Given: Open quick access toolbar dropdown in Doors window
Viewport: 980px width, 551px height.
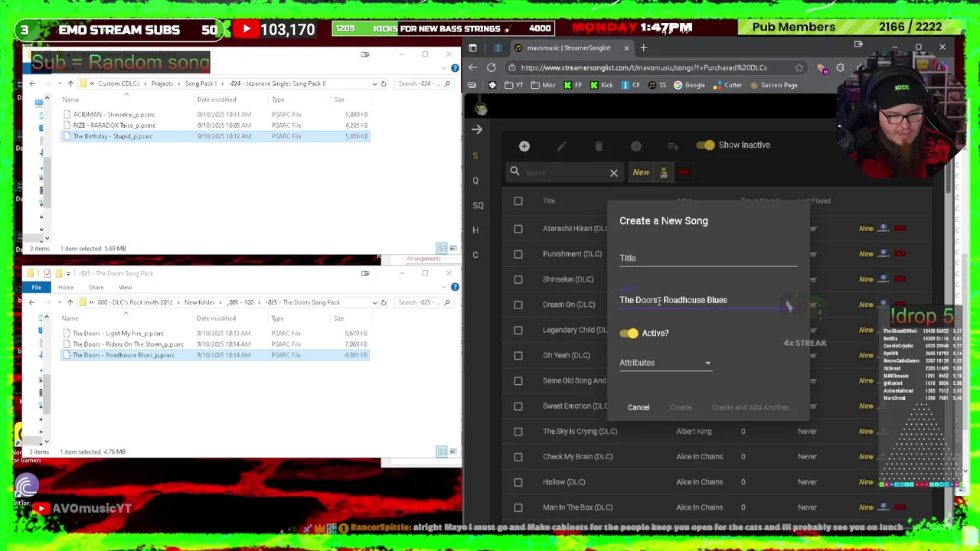Looking at the screenshot, I should (68, 273).
